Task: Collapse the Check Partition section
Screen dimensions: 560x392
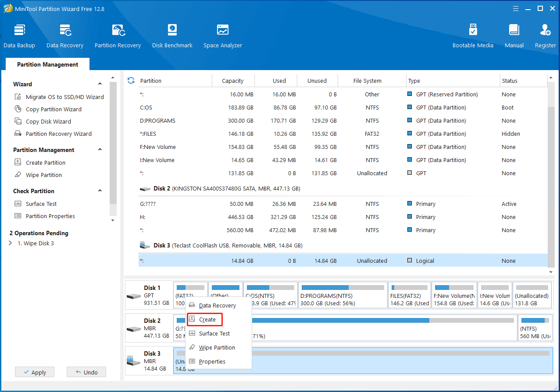Action: pos(100,191)
